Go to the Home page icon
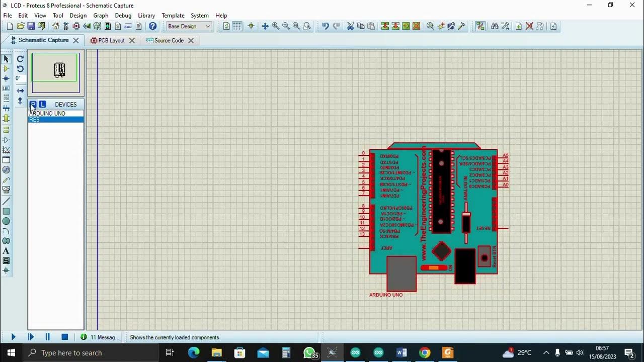The width and height of the screenshot is (644, 362). point(55,26)
